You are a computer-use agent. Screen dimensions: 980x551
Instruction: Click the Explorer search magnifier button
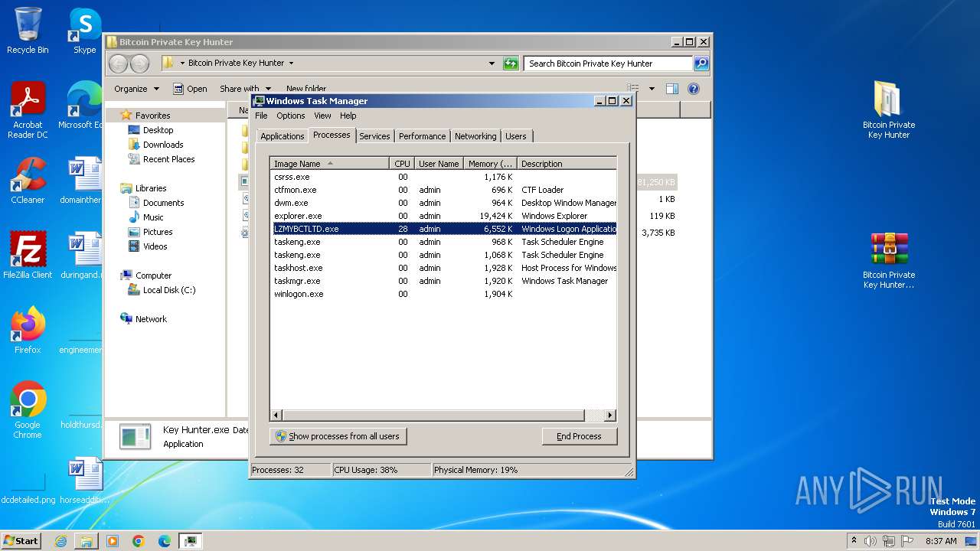[x=701, y=64]
